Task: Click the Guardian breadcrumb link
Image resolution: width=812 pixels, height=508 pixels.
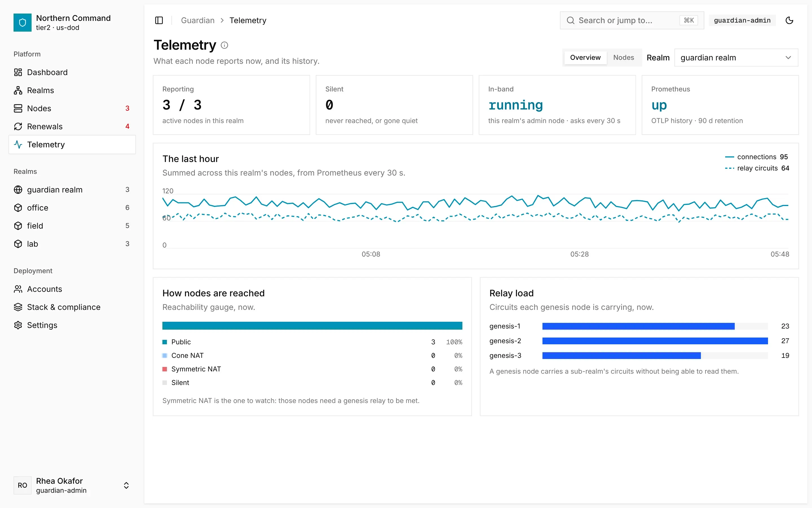Action: click(198, 21)
